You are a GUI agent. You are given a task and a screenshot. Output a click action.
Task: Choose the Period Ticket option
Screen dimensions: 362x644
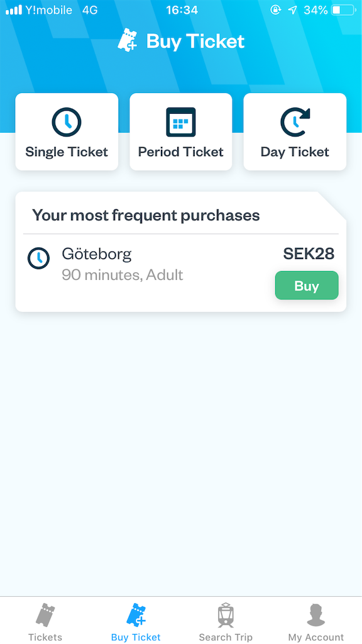(180, 131)
